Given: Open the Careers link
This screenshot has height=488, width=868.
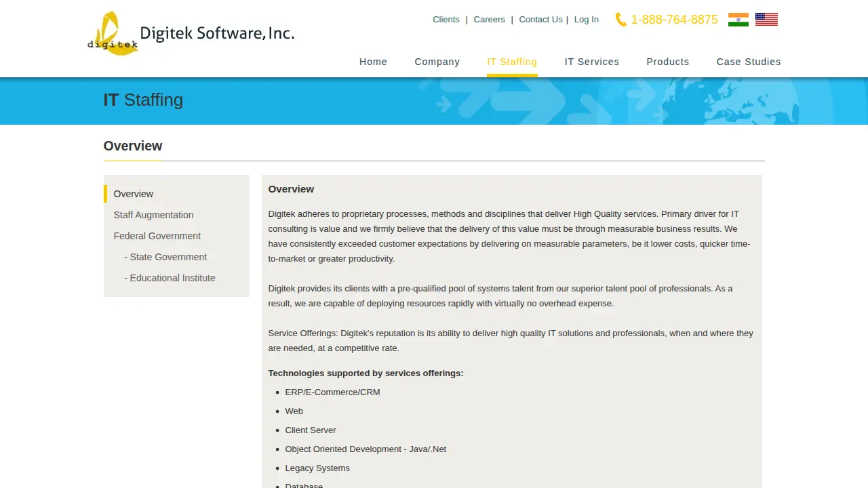Looking at the screenshot, I should tap(490, 20).
